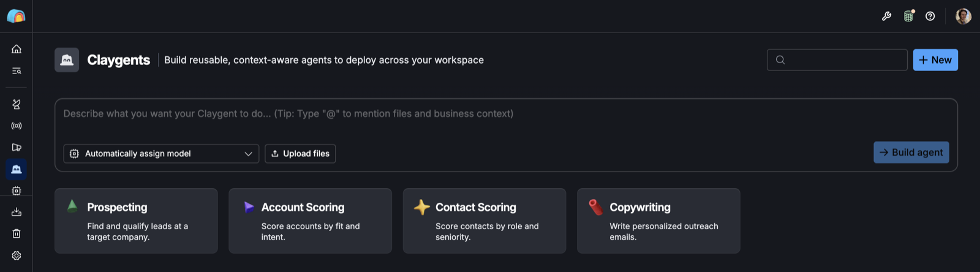
Task: Click 'Write personalized outreach emails' text
Action: (664, 232)
